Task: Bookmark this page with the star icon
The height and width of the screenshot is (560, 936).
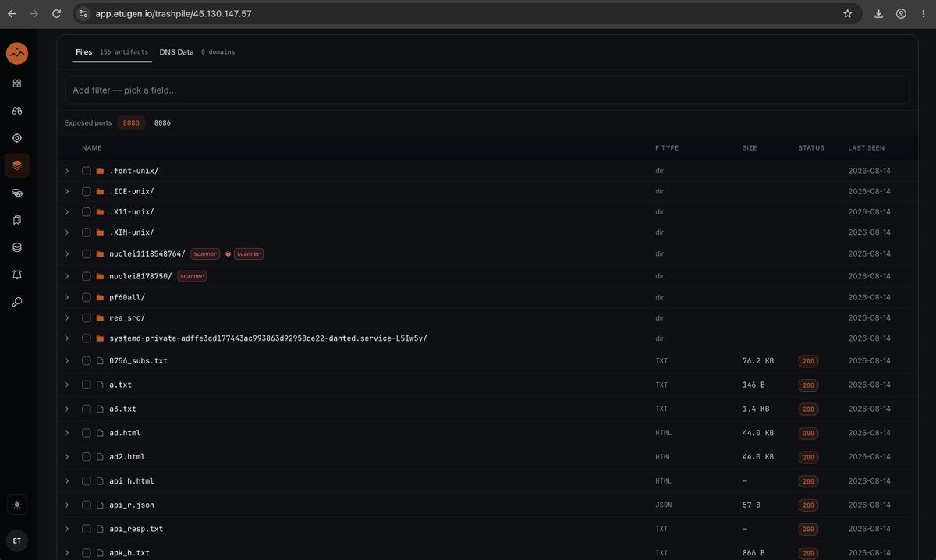Action: tap(847, 13)
